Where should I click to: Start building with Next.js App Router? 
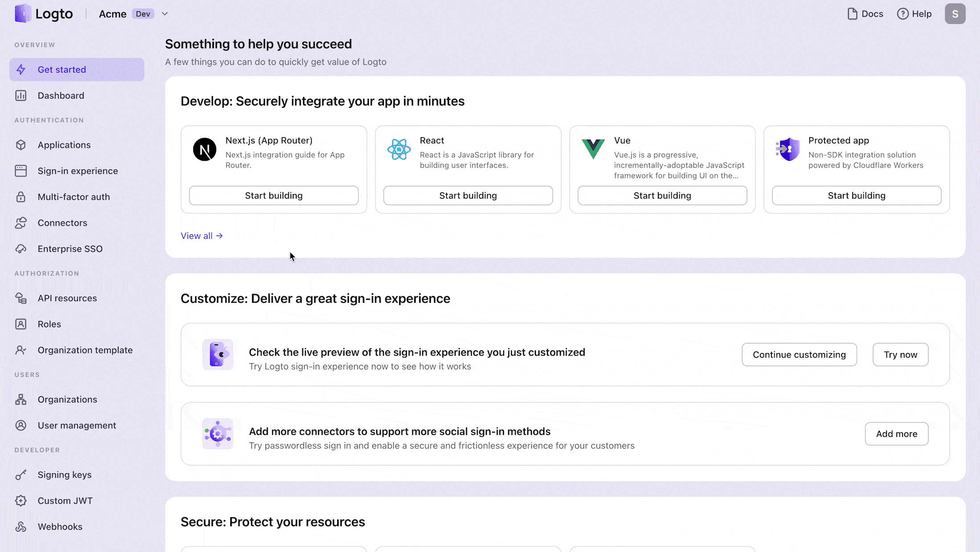[274, 195]
